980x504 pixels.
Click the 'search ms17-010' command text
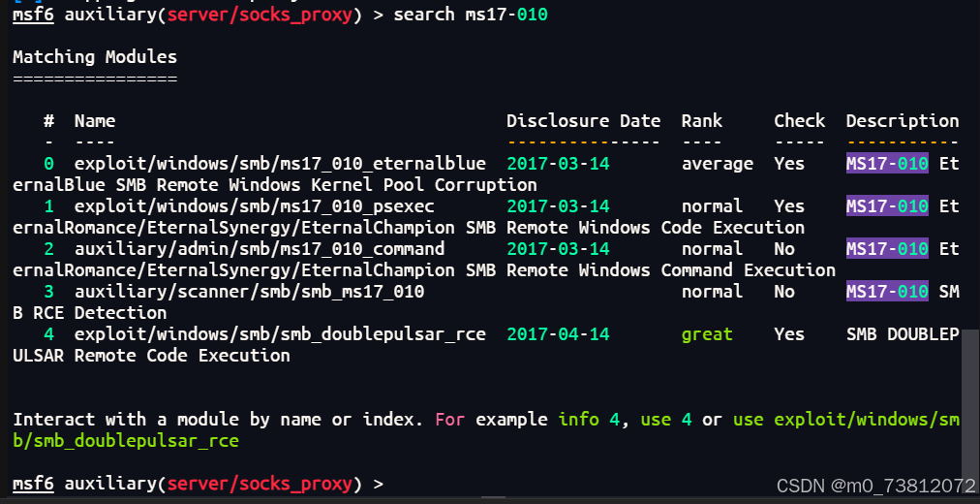pyautogui.click(x=470, y=15)
